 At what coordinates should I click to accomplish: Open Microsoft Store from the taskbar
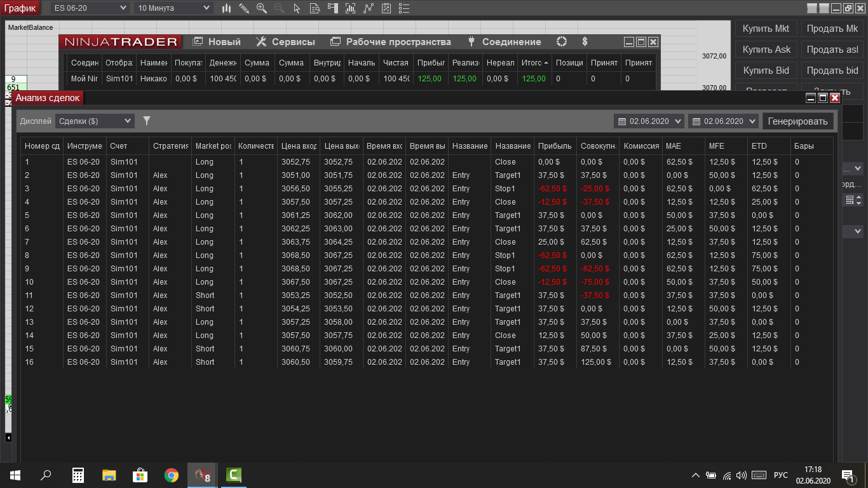(140, 475)
